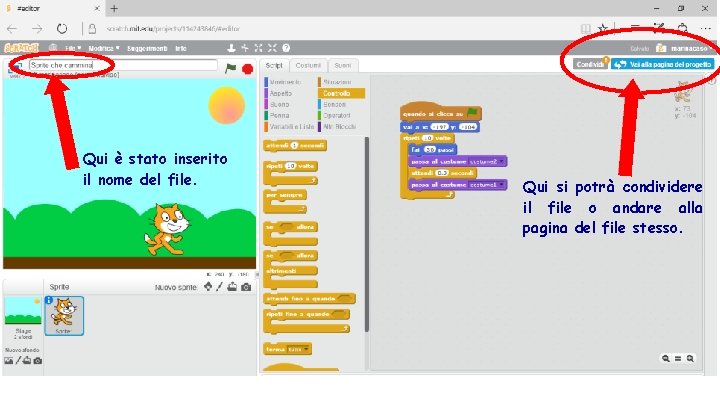This screenshot has height=405, width=720.
Task: Select the shrink sprite tool
Action: point(272,48)
